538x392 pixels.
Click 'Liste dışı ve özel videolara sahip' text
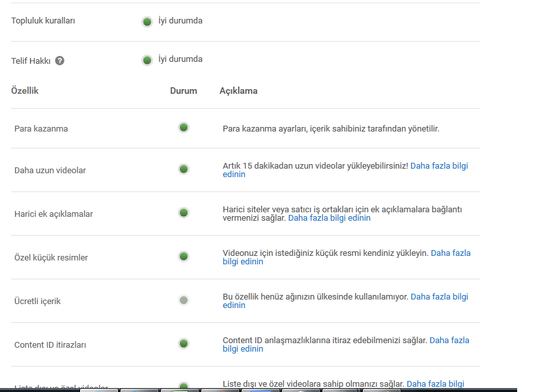[313, 384]
